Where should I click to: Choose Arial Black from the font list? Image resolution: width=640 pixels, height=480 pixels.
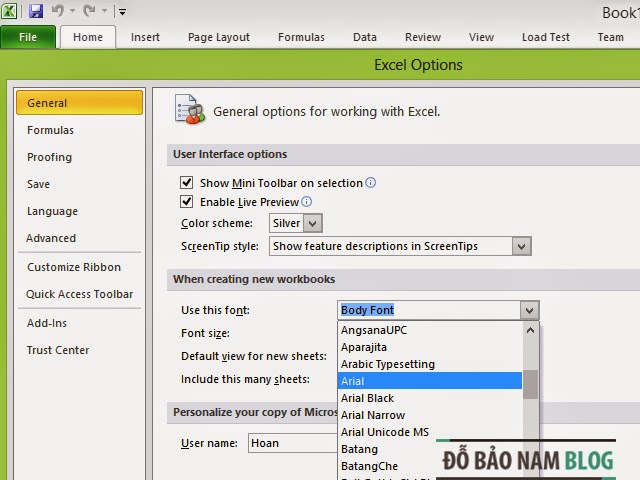(430, 398)
